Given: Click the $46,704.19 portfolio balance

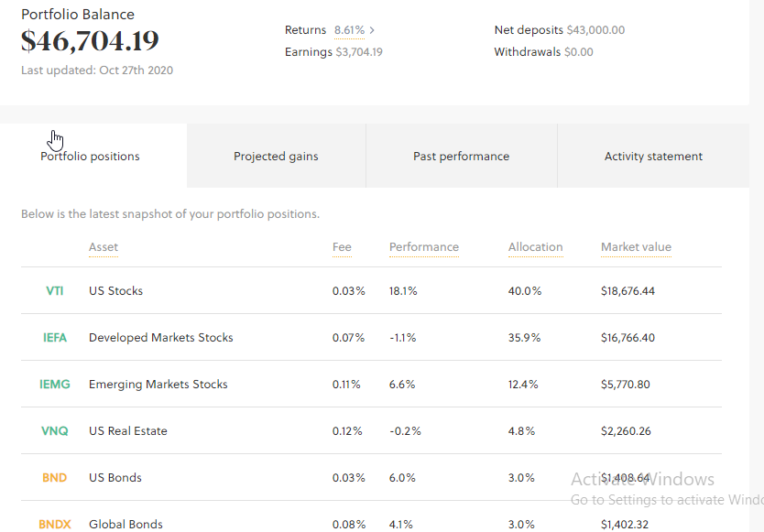Looking at the screenshot, I should coord(90,41).
